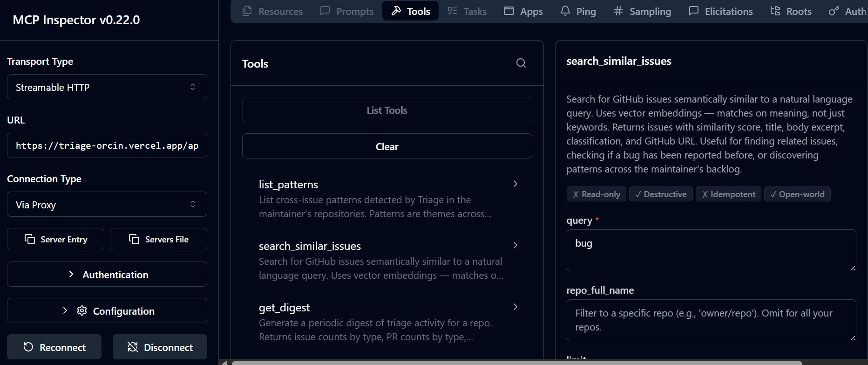Screen dimensions: 868x365
Task: Click the scrollbar left arrow
Action: (225, 363)
